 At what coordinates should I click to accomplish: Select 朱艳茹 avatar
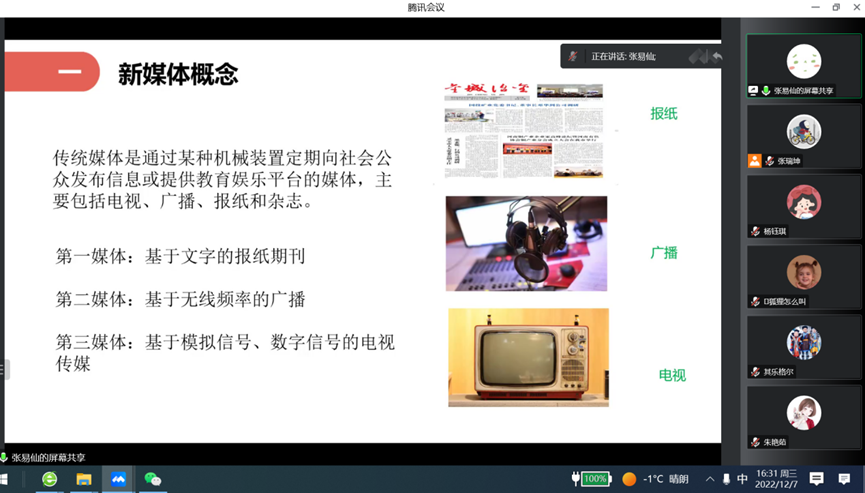[804, 413]
